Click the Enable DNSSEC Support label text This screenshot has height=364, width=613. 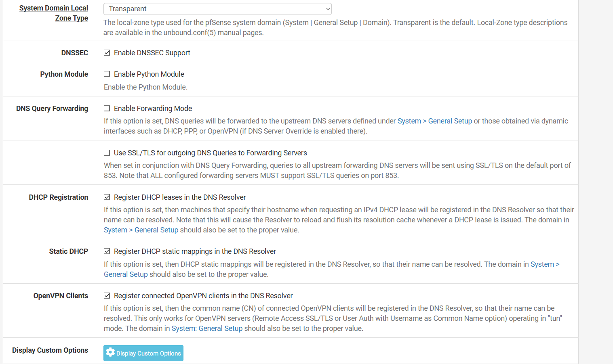(x=152, y=53)
